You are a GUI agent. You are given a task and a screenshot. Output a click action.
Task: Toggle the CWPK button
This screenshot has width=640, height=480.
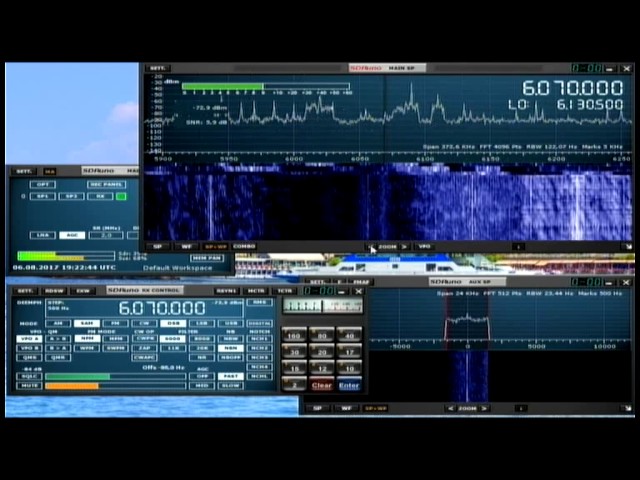pyautogui.click(x=144, y=339)
